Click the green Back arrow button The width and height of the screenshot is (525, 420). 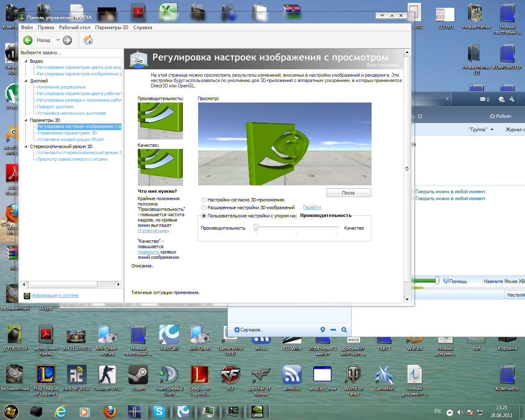pos(28,40)
